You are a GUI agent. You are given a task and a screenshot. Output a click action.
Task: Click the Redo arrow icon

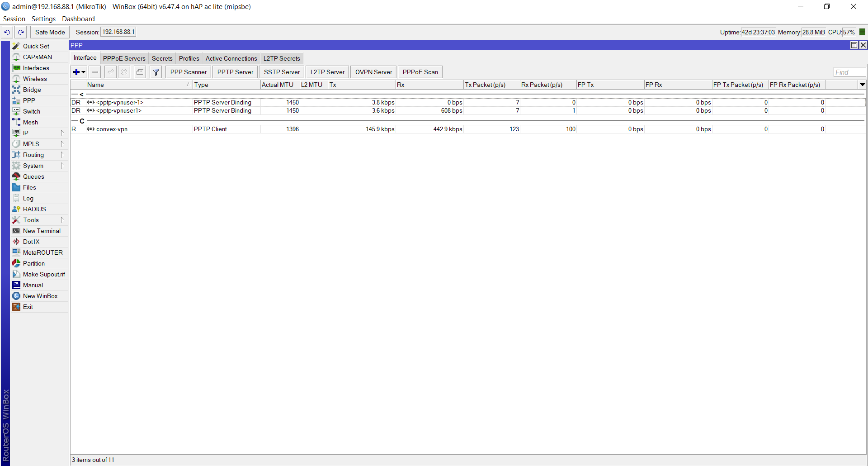pos(21,32)
